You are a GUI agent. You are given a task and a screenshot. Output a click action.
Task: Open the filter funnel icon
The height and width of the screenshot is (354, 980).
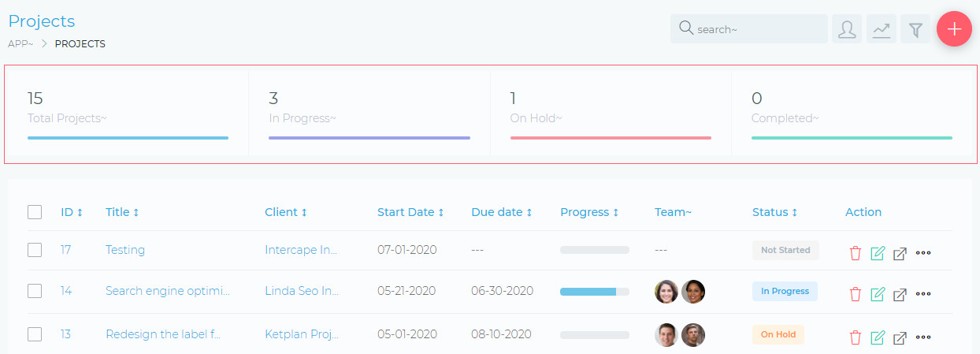[x=915, y=29]
